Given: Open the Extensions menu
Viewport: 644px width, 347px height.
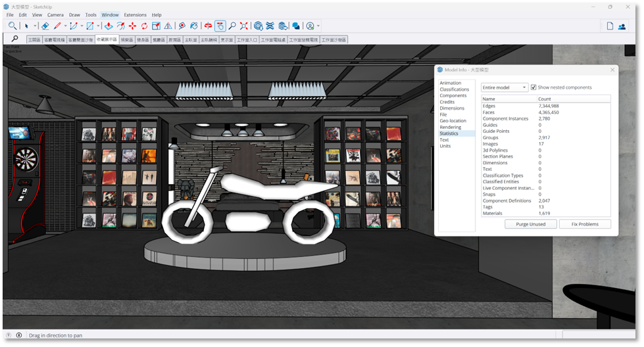Looking at the screenshot, I should [x=135, y=14].
